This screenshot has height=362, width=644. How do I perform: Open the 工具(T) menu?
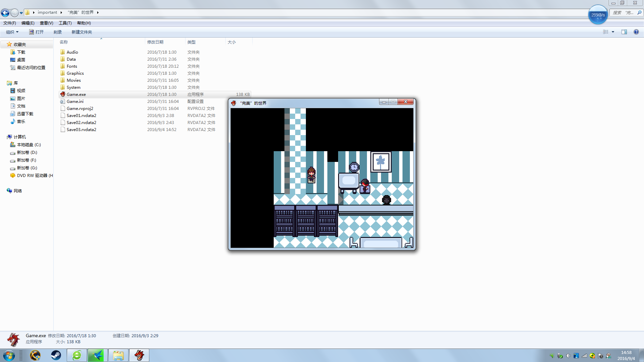(65, 23)
